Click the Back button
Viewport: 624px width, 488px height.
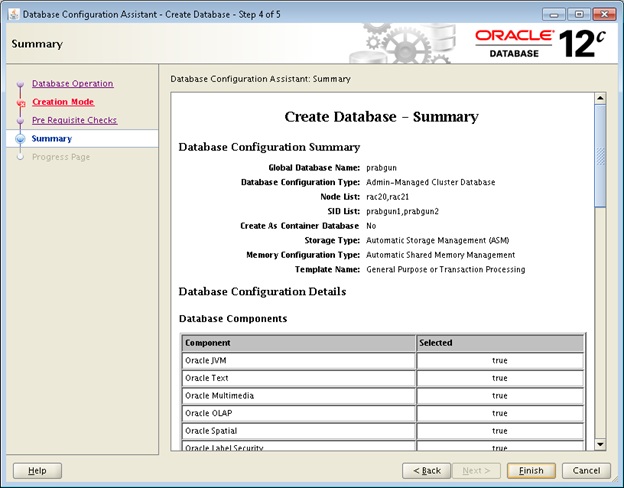coord(427,470)
